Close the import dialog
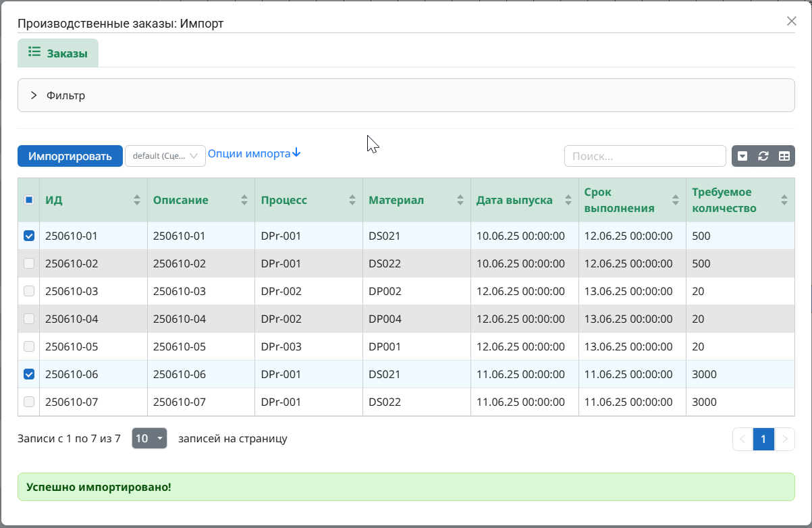The image size is (812, 528). [x=792, y=21]
